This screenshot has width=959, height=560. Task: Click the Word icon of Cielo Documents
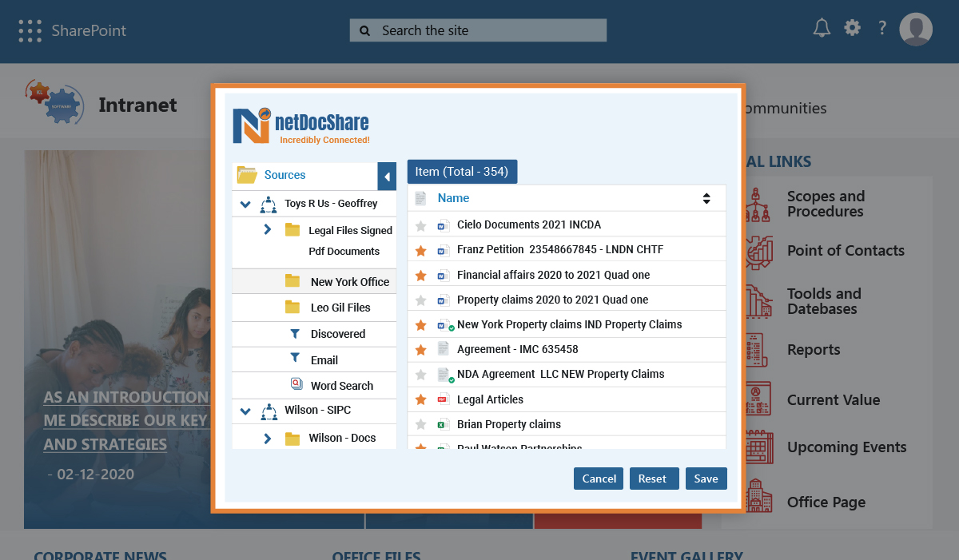tap(443, 226)
